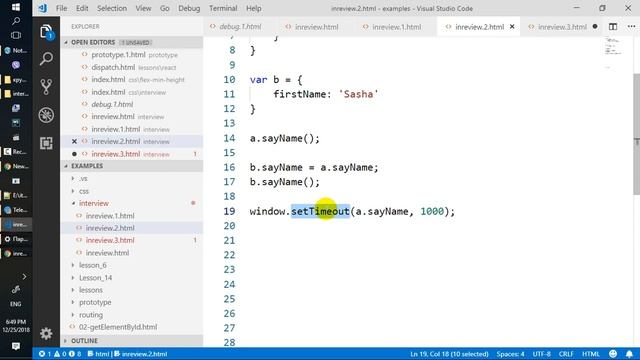Open the Selection menu
Image resolution: width=640 pixels, height=360 pixels.
tap(112, 8)
